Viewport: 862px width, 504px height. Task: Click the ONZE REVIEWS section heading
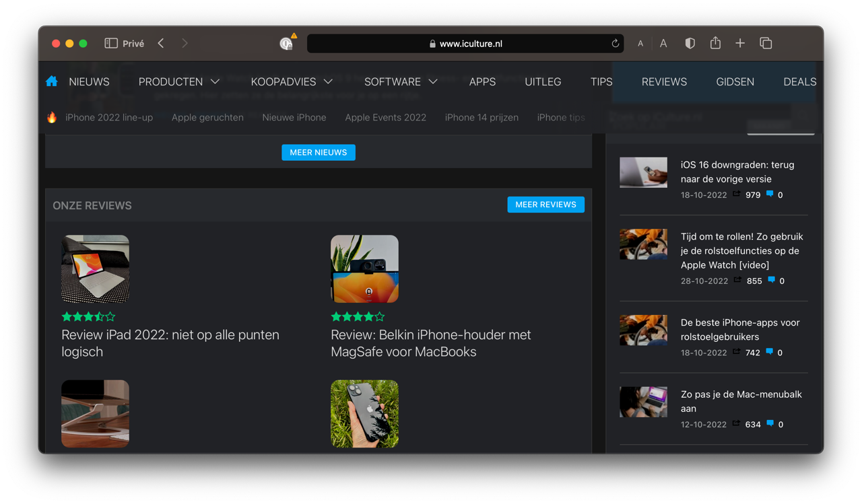[x=92, y=205]
